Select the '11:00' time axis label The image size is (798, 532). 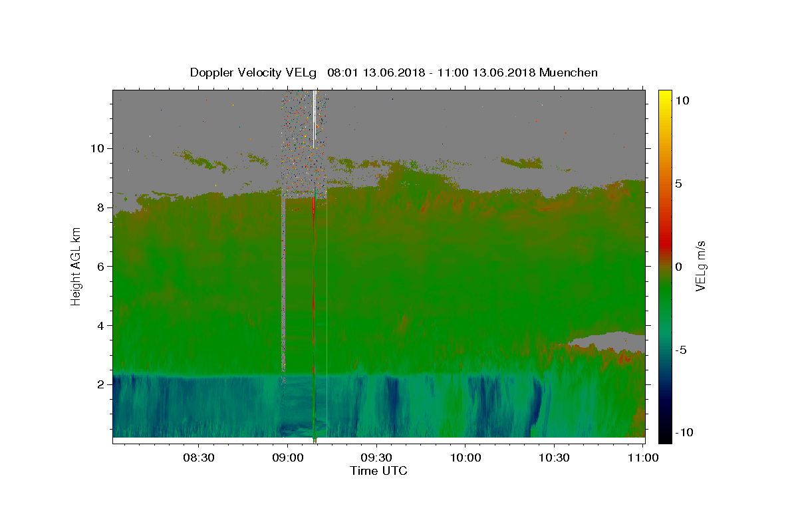643,458
